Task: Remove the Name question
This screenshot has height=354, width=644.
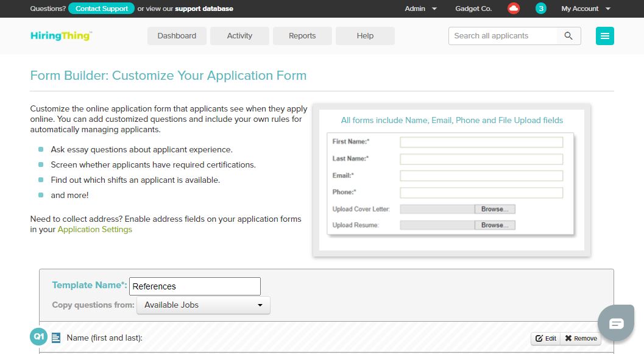Action: 581,338
